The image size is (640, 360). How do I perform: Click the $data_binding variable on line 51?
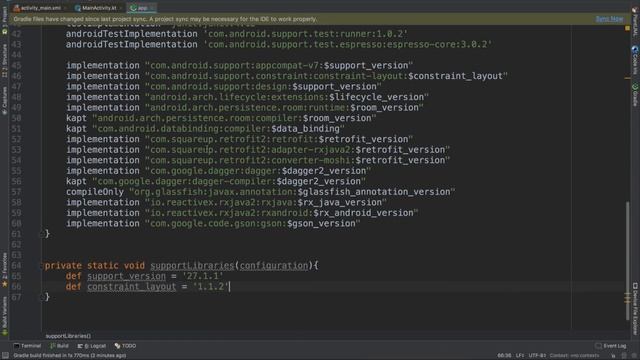[x=305, y=129]
